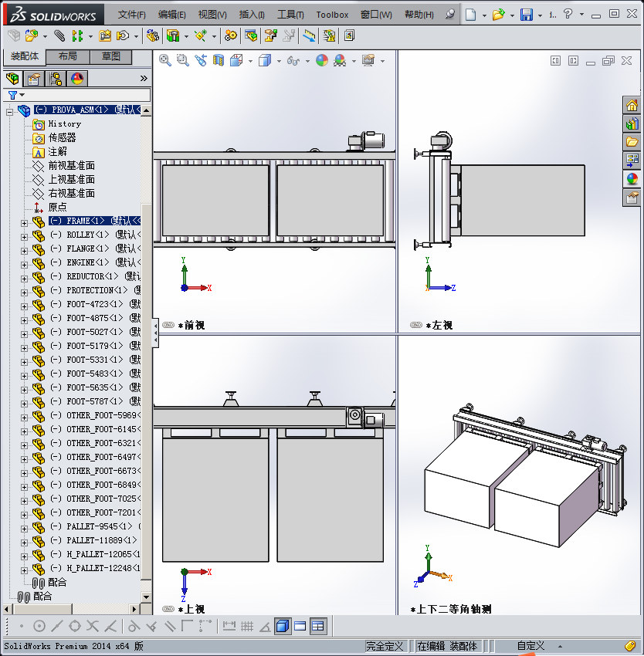Expand the manager pane tabs chevron
This screenshot has height=656, width=644.
click(144, 78)
